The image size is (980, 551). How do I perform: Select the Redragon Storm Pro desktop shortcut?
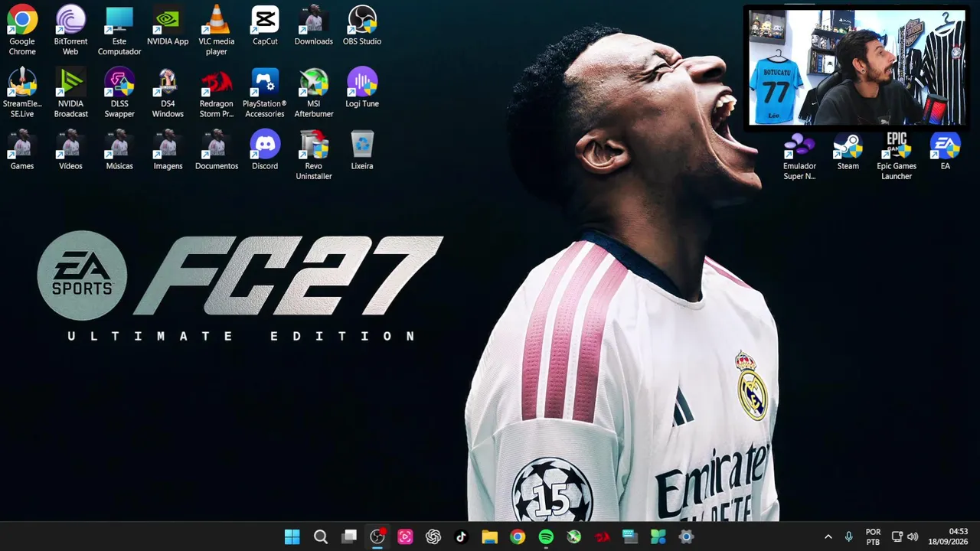[217, 93]
